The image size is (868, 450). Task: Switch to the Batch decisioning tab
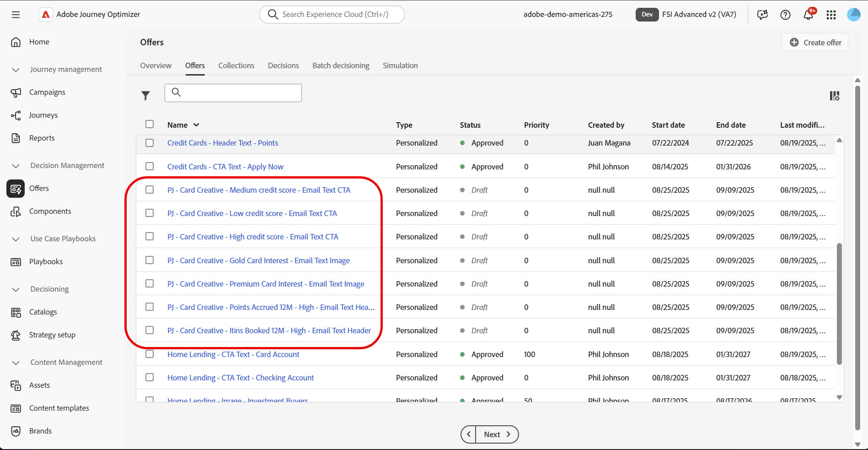point(341,65)
